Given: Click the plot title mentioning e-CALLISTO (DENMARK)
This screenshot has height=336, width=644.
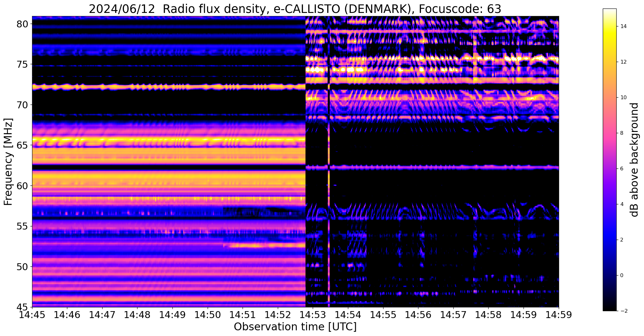Looking at the screenshot, I should tap(295, 9).
